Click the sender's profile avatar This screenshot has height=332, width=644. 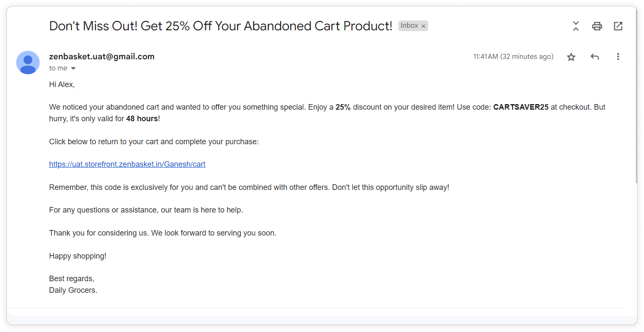(x=28, y=62)
